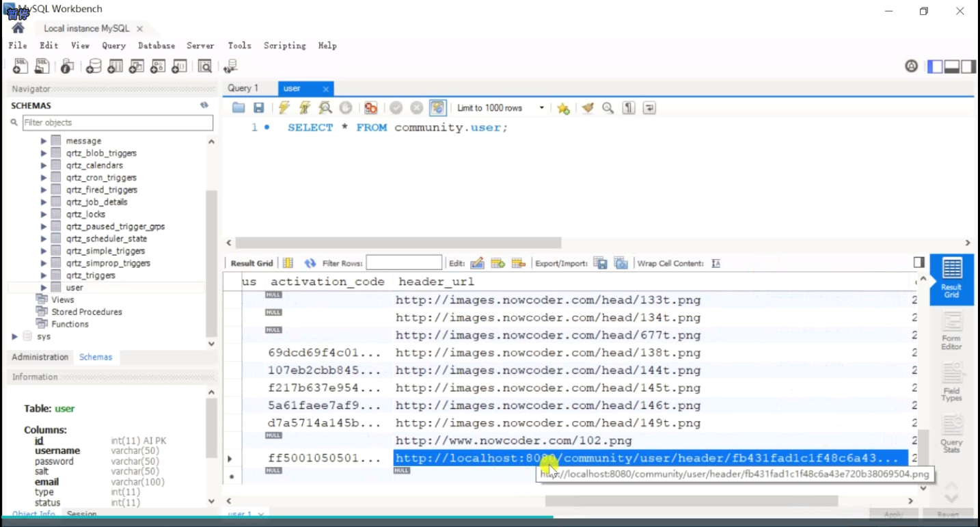The width and height of the screenshot is (980, 527).
Task: Reconnect to DBMS icon
Action: (x=230, y=66)
